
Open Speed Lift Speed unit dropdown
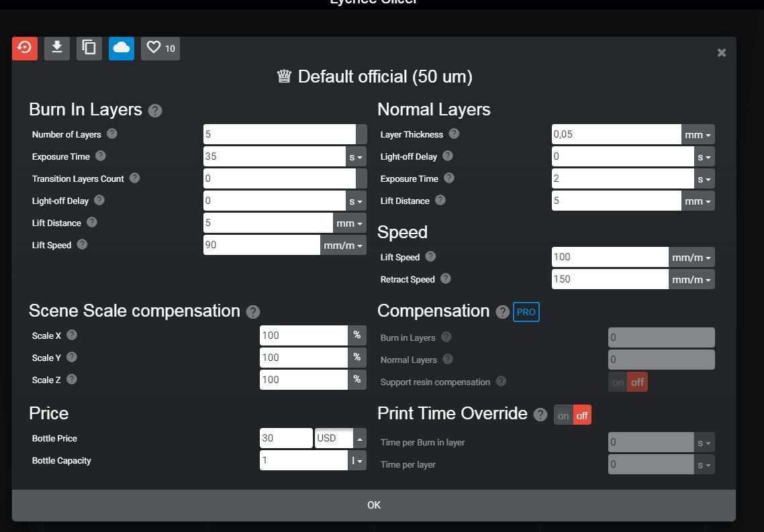pos(691,257)
